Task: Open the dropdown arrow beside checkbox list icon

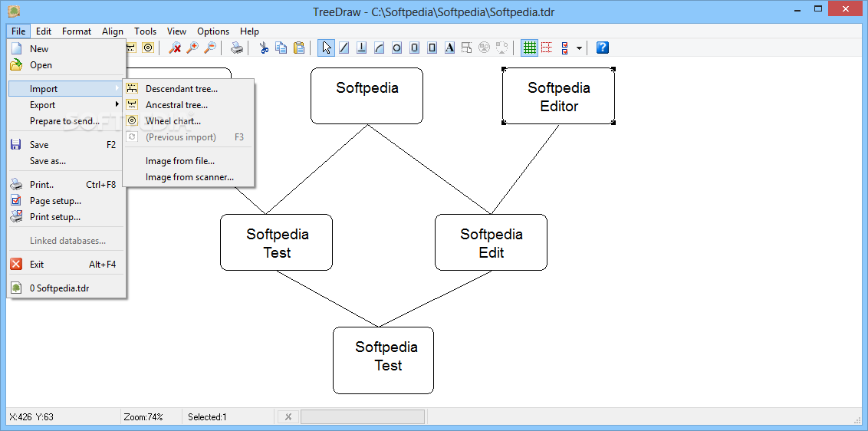Action: (x=579, y=48)
